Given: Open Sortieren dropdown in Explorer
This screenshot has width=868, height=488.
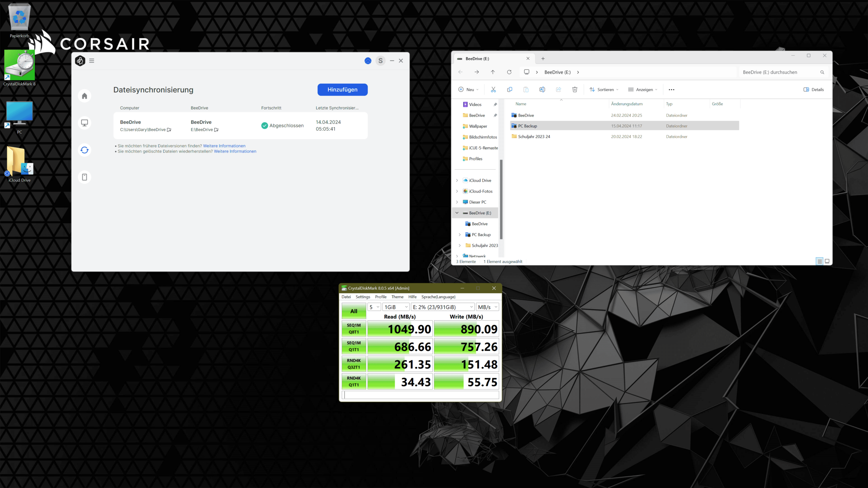Looking at the screenshot, I should click(x=604, y=89).
